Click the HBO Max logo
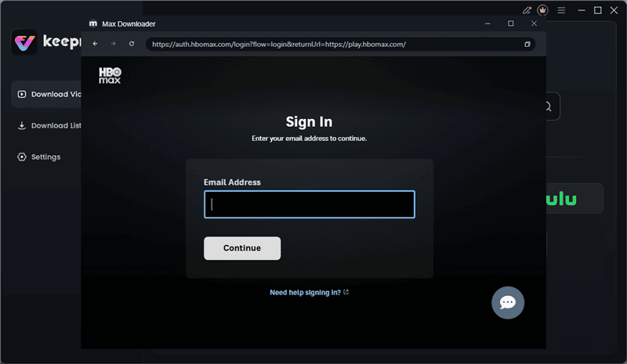The image size is (627, 364). (110, 75)
